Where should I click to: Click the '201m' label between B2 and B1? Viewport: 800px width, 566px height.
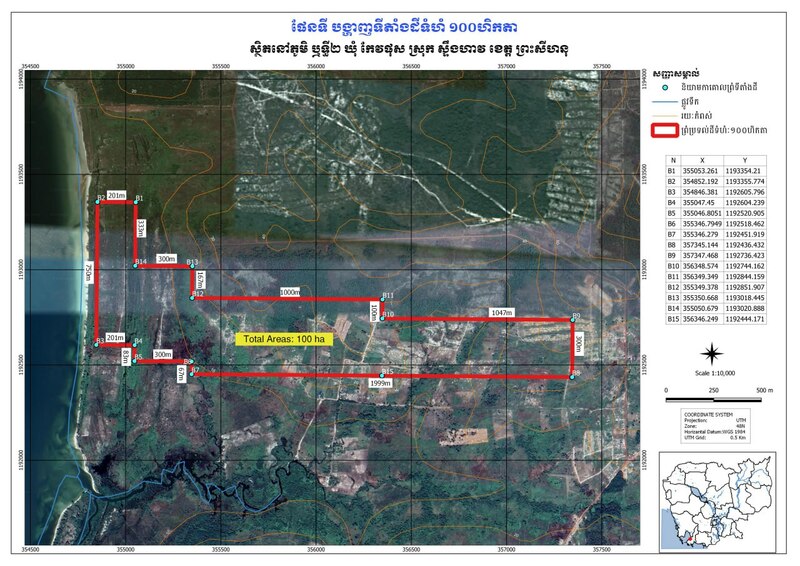116,195
